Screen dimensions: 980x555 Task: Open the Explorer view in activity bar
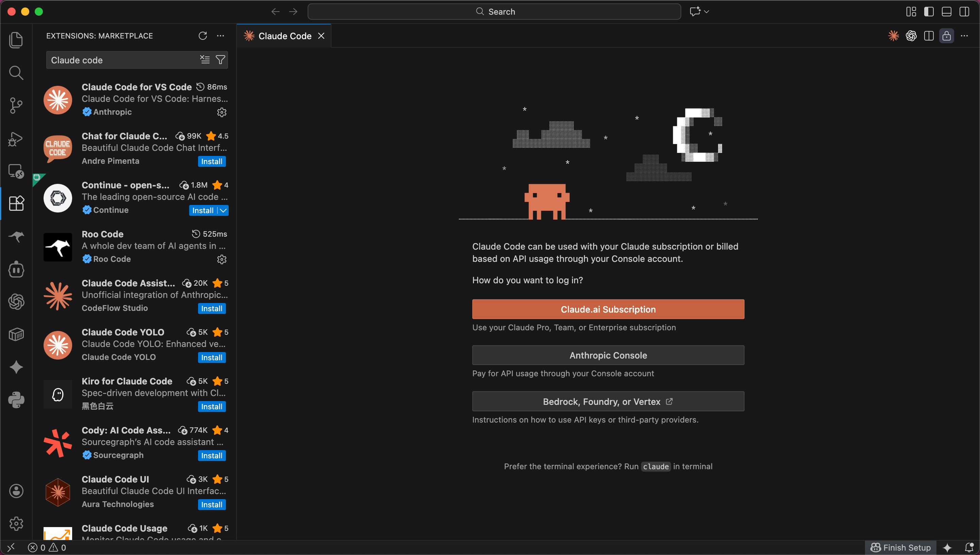click(16, 40)
